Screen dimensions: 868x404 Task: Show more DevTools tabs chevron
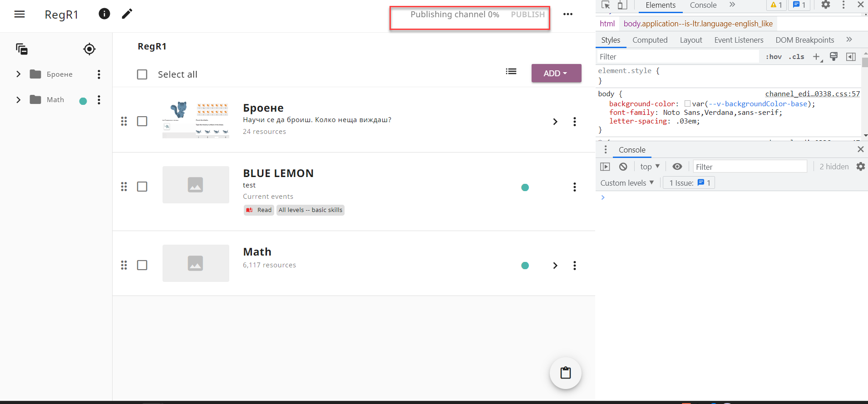coord(732,5)
